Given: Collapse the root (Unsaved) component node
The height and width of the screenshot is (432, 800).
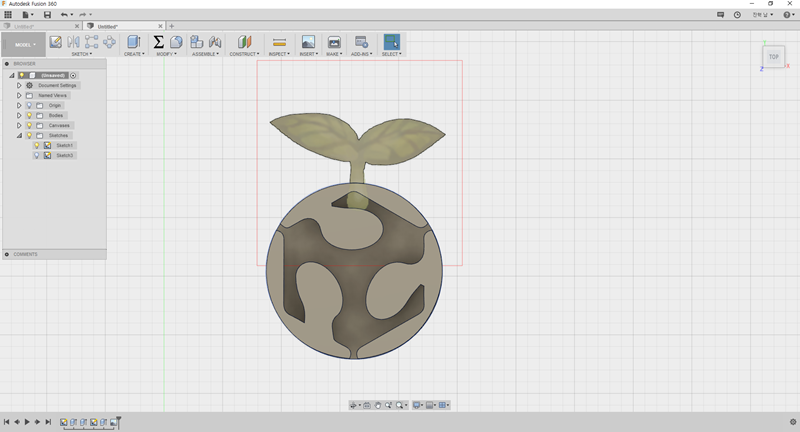Looking at the screenshot, I should (12, 75).
